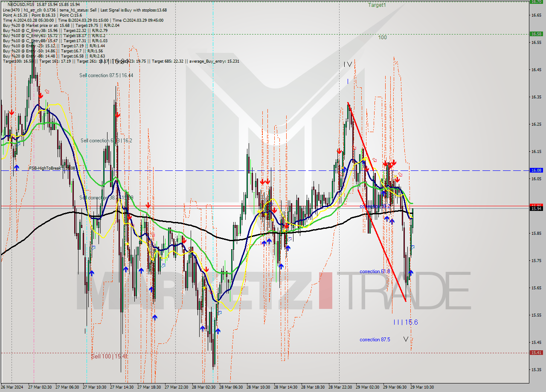Click the '29 Mar 02:30' time axis label
The width and height of the screenshot is (546, 392).
[367, 387]
